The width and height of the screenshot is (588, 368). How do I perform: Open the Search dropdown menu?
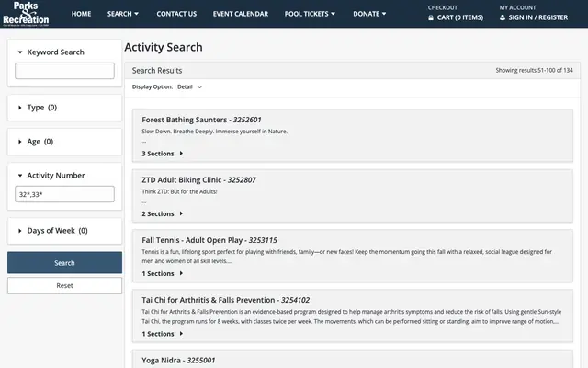tap(123, 14)
